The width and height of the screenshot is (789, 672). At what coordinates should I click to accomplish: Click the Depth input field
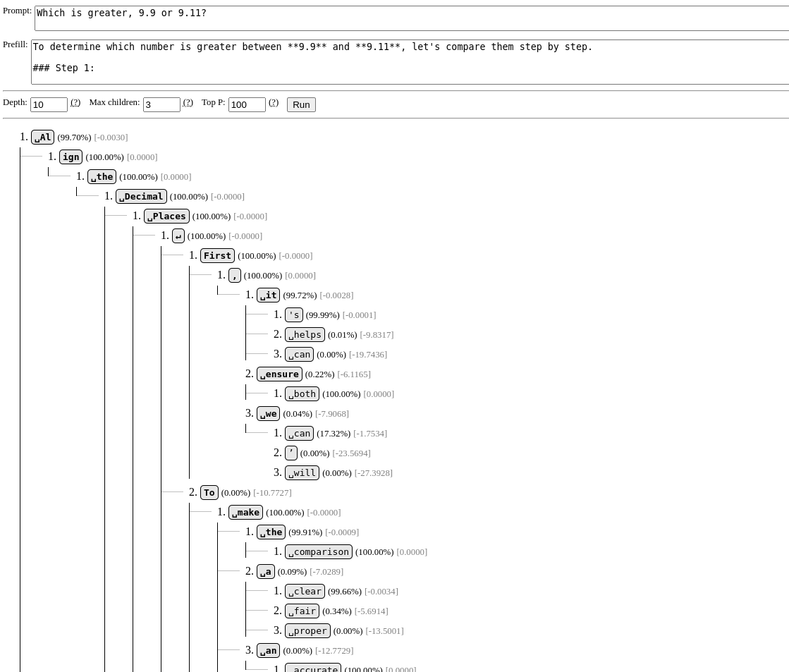click(x=49, y=104)
